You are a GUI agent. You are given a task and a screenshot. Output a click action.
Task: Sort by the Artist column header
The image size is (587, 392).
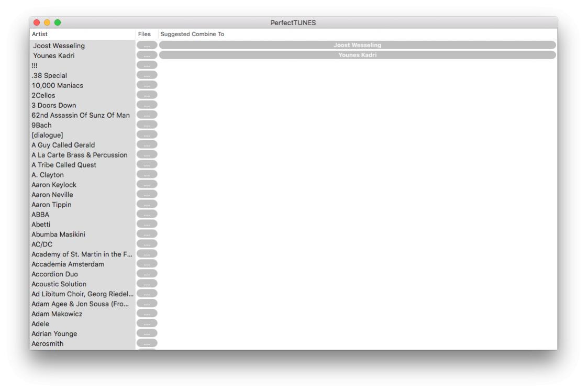coord(81,34)
